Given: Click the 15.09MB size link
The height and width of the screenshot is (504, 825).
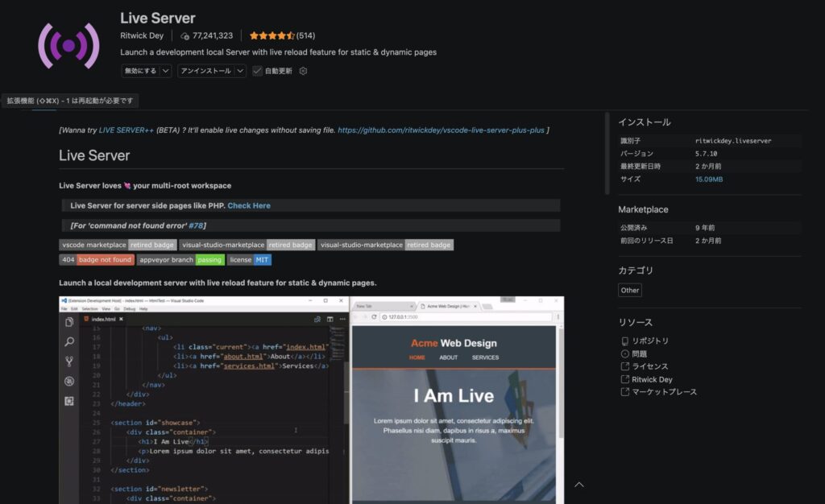Looking at the screenshot, I should coord(709,180).
